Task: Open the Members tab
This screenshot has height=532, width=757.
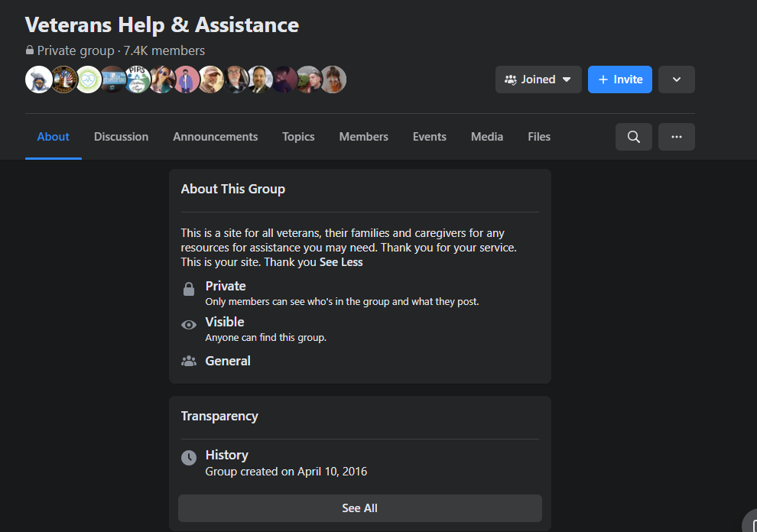Action: pyautogui.click(x=363, y=137)
